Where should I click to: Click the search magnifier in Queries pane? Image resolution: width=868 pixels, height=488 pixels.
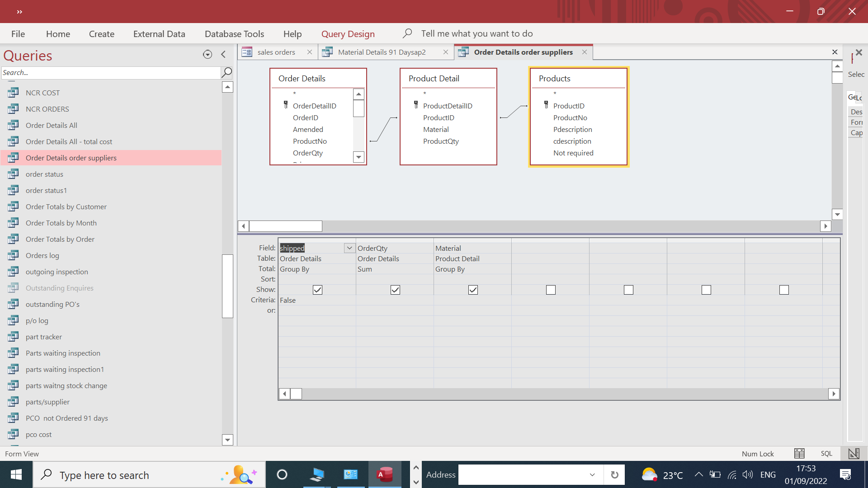[227, 72]
